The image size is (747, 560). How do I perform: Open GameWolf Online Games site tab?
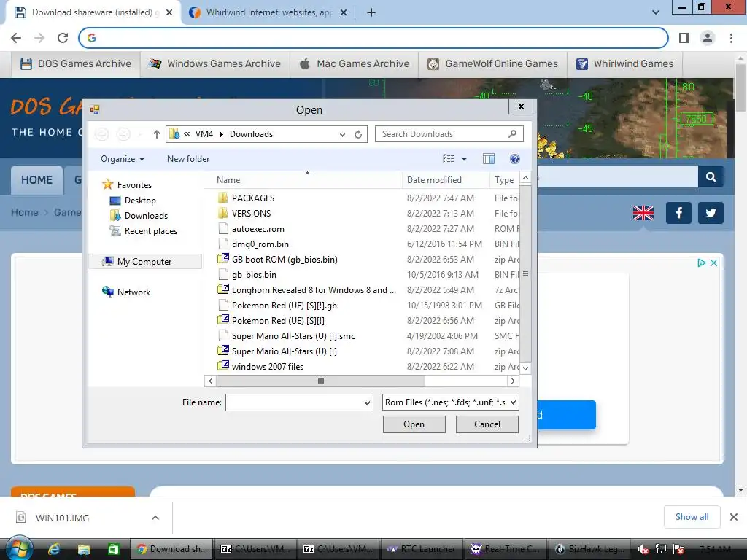[492, 64]
